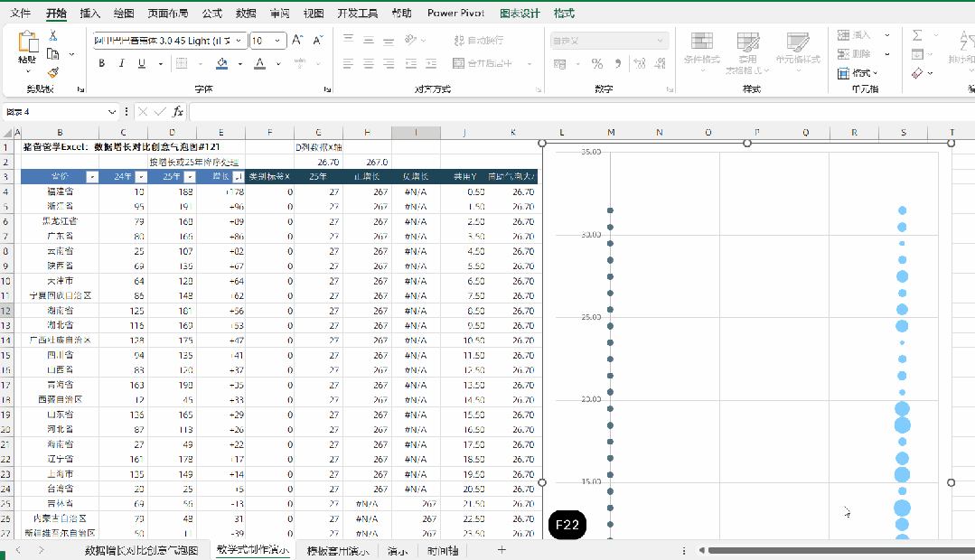Image resolution: width=975 pixels, height=560 pixels.
Task: Open Format as Table gallery
Action: (748, 52)
